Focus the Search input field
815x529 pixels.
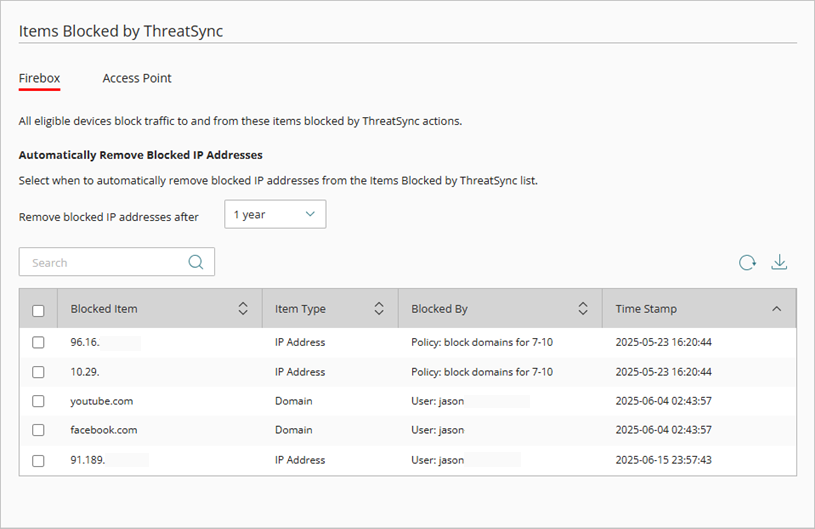click(x=105, y=263)
